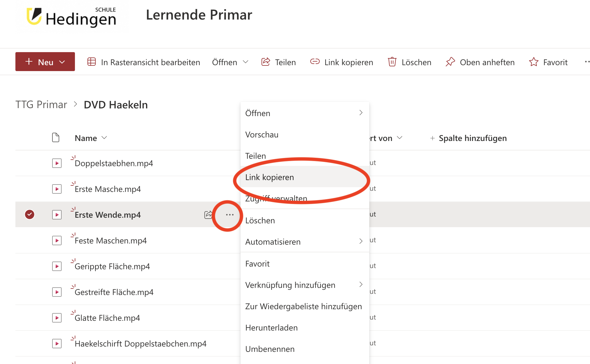590x364 pixels.
Task: Expand the Automatisieren submenu
Action: tap(304, 242)
